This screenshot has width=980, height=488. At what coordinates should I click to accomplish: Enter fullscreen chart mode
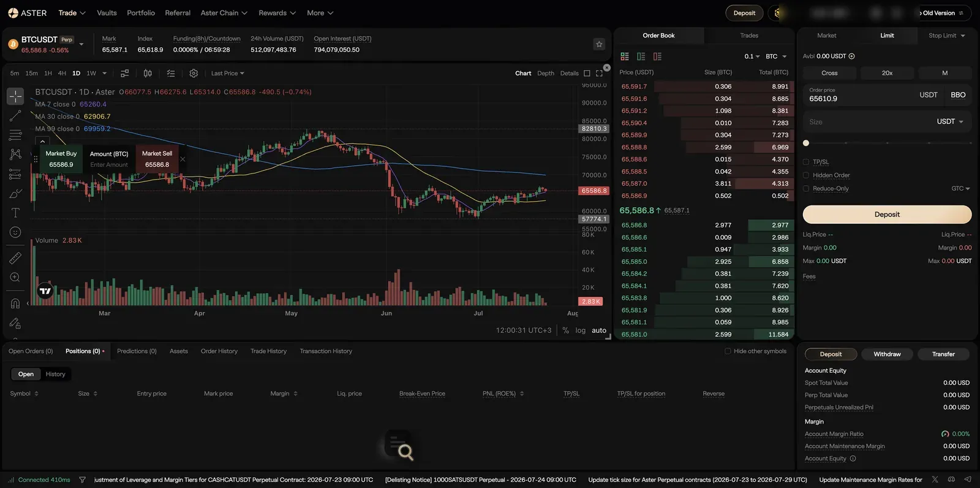599,74
